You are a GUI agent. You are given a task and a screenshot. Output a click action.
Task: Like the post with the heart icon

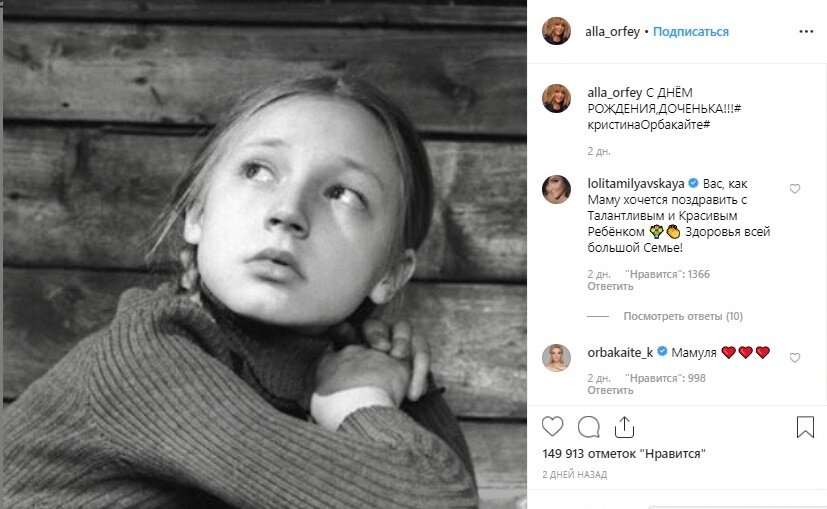click(553, 427)
